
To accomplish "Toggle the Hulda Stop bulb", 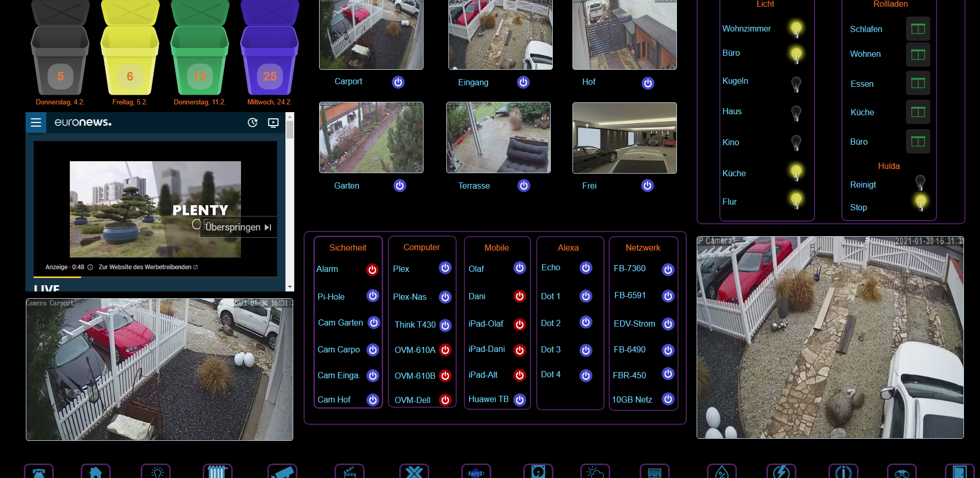I will 921,203.
